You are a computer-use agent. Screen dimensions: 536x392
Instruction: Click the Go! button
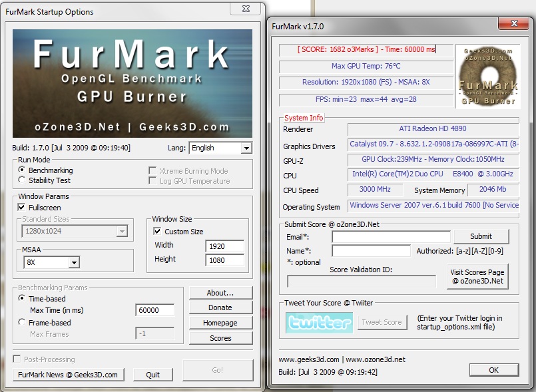click(218, 370)
